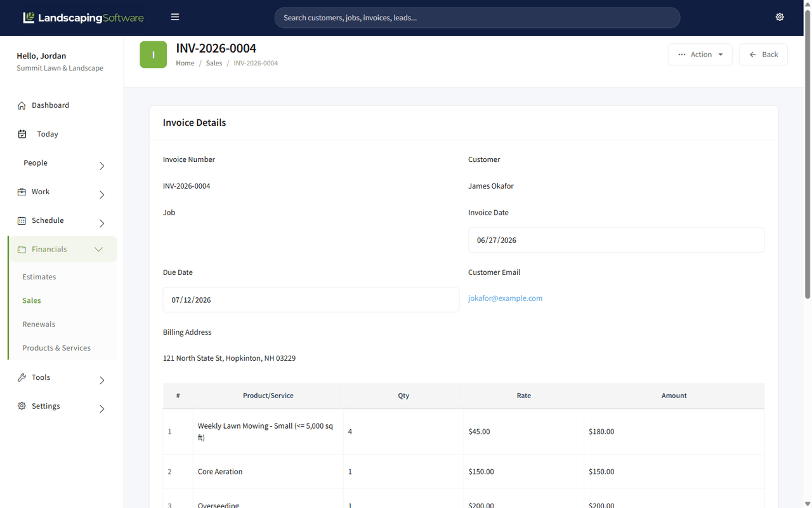The height and width of the screenshot is (508, 812).
Task: Click the Due Date field
Action: pyautogui.click(x=311, y=300)
